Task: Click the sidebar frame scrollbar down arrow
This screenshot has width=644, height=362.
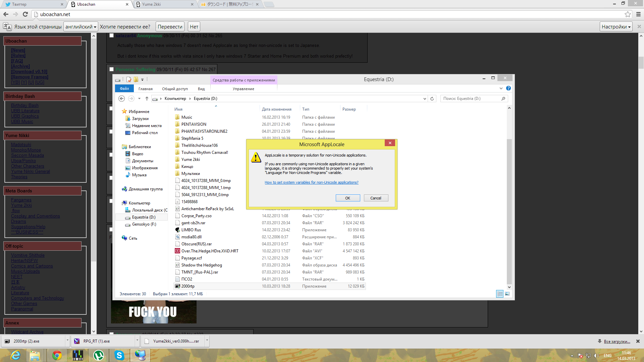Action: 94,331
